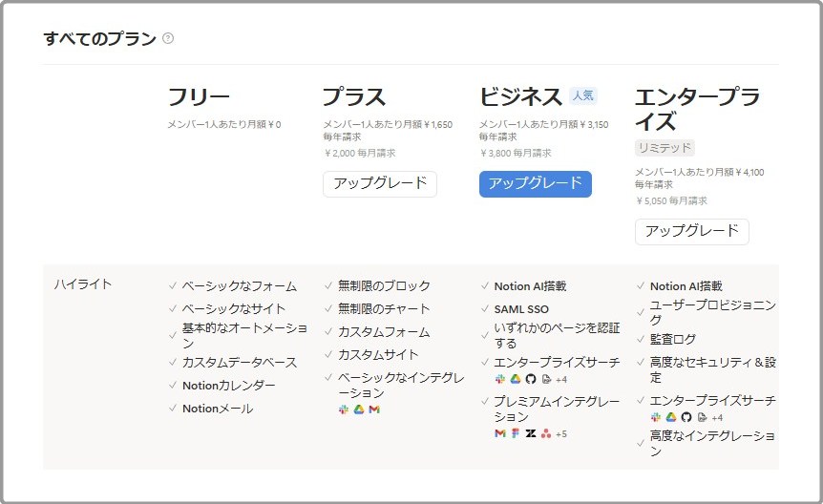Click Slack icon in エンタープライズ column
The height and width of the screenshot is (504, 823).
656,417
